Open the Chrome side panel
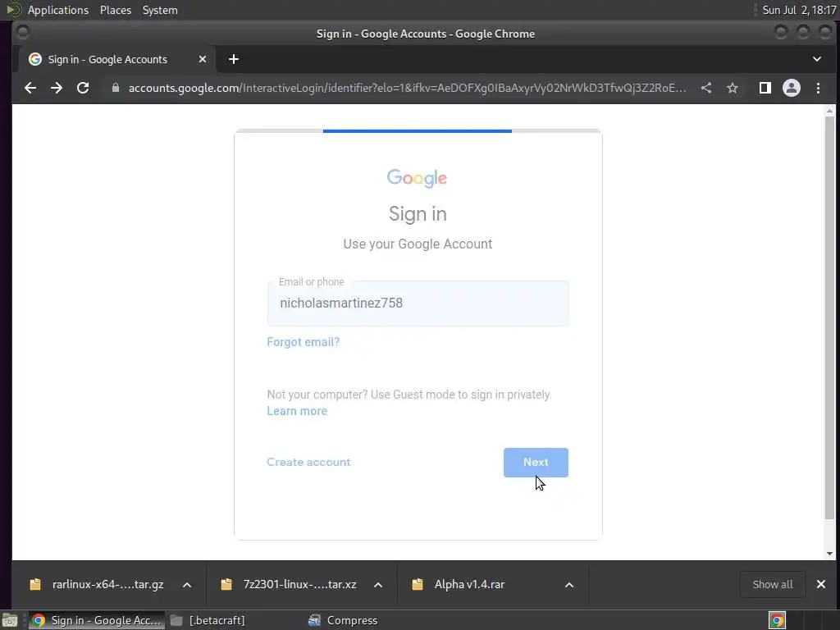Image resolution: width=840 pixels, height=630 pixels. tap(765, 88)
